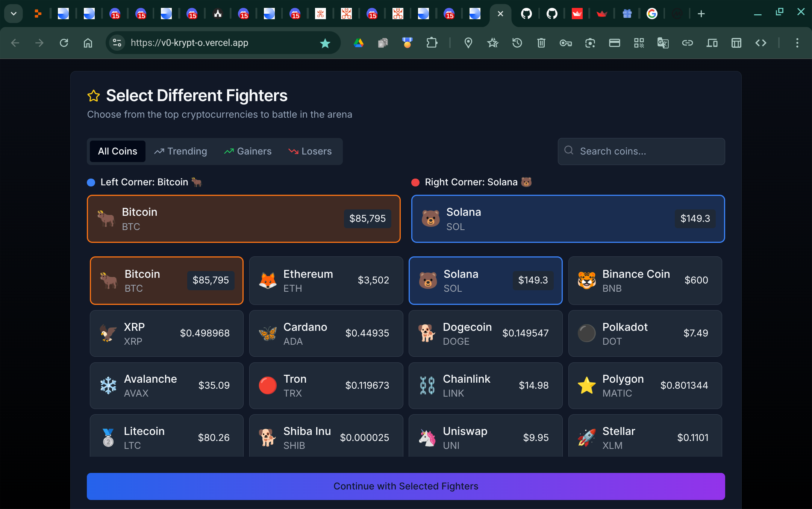Click Continue with Selected Fighters button
The width and height of the screenshot is (812, 509).
click(406, 486)
